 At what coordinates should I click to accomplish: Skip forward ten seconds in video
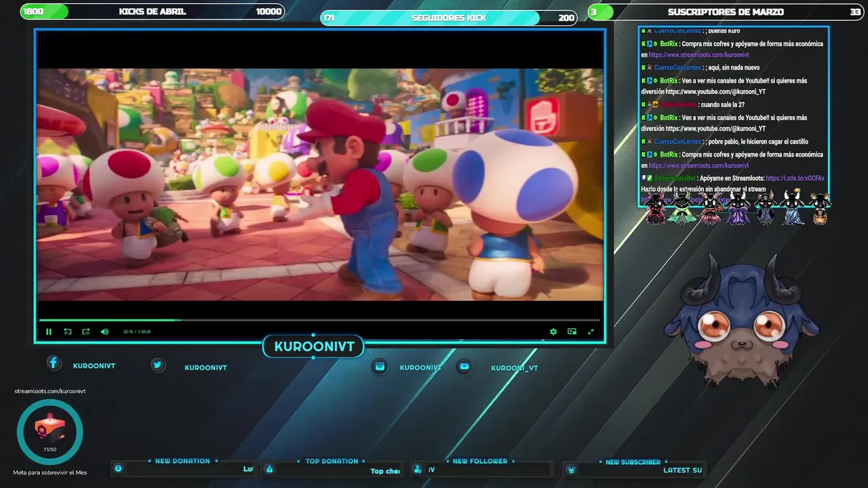tap(86, 331)
